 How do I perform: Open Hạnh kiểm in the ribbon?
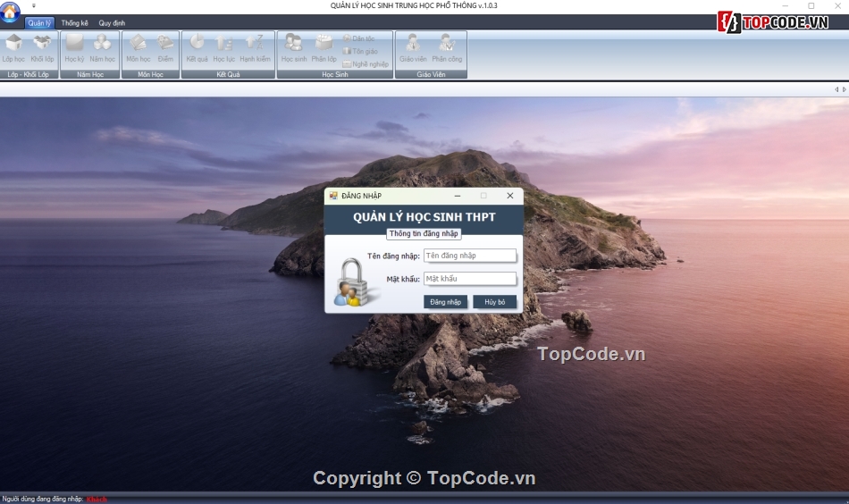pos(255,47)
